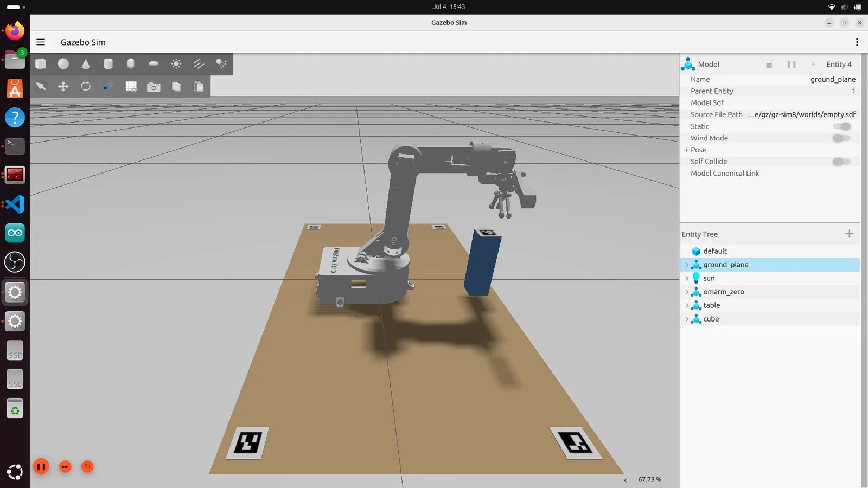Image resolution: width=868 pixels, height=488 pixels.
Task: Open the hamburger file menu
Action: [41, 42]
